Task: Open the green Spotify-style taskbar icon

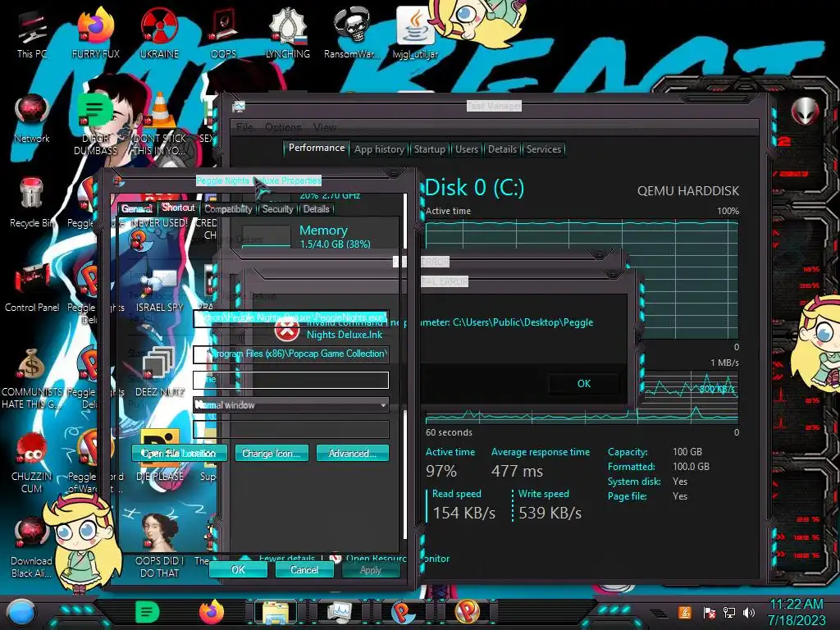Action: pos(148,612)
